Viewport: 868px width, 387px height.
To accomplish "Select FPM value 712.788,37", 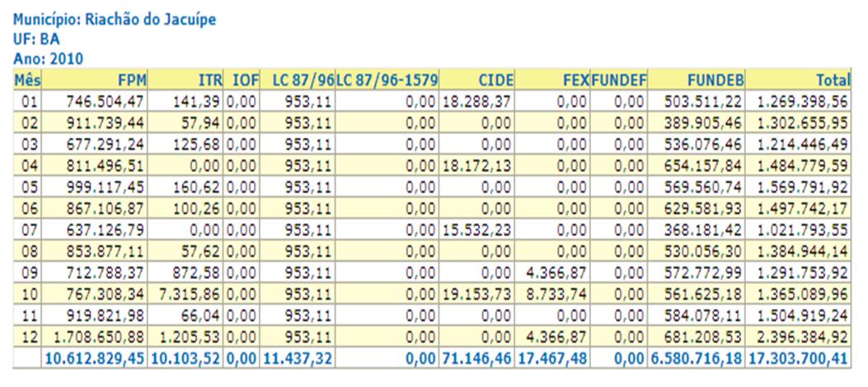I will point(106,273).
